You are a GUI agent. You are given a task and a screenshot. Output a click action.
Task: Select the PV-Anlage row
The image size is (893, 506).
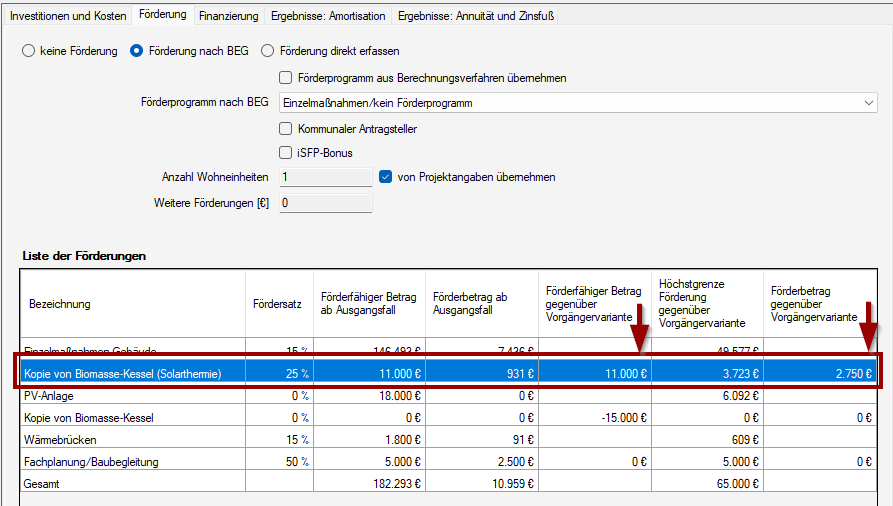tap(448, 395)
